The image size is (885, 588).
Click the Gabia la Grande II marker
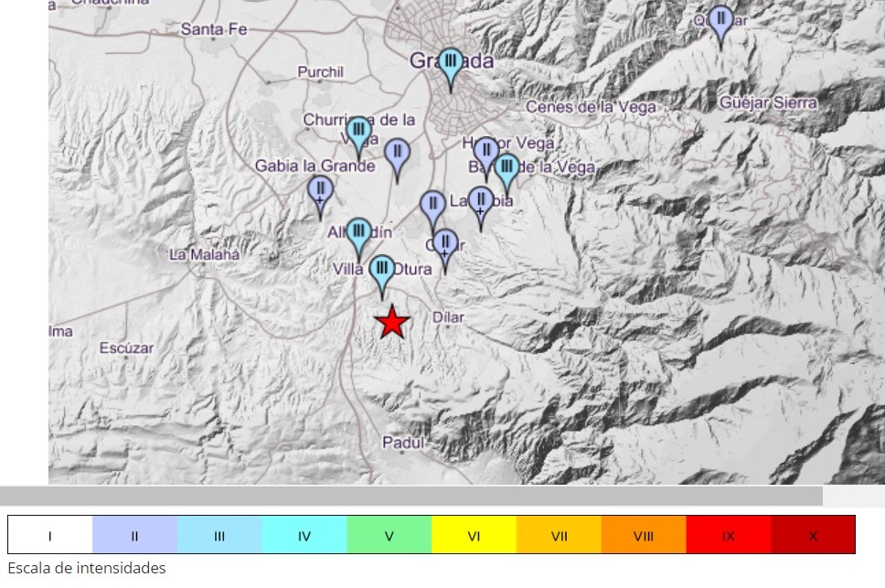point(320,193)
